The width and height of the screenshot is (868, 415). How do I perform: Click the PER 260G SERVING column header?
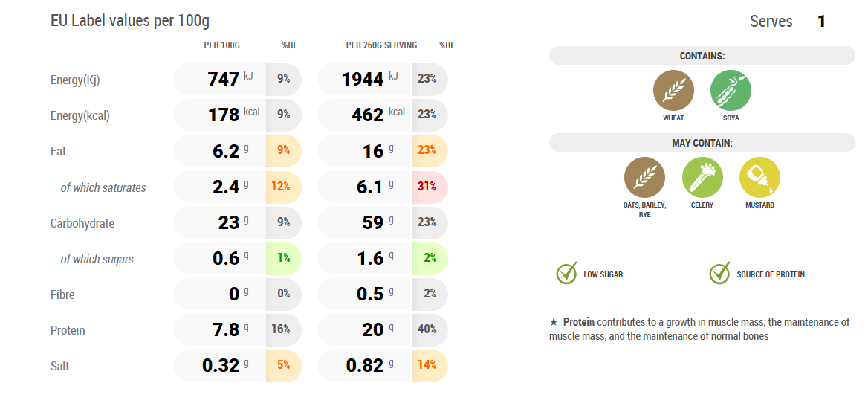381,45
